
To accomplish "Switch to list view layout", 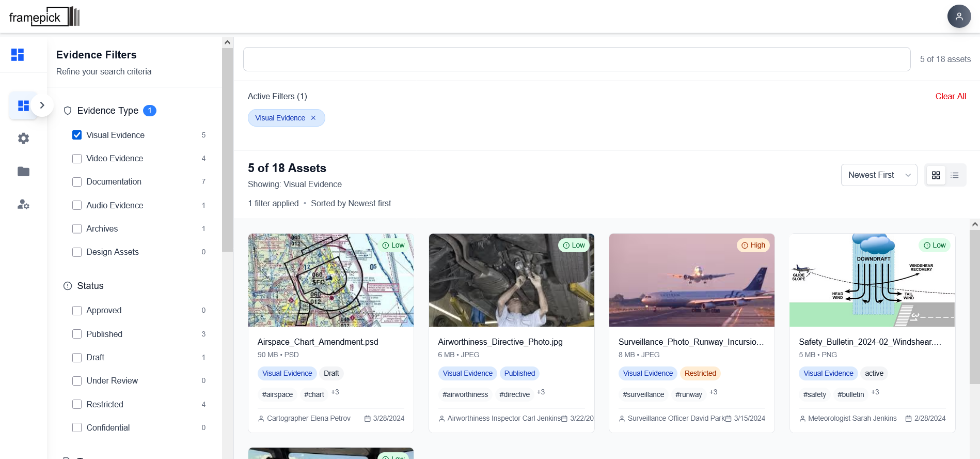I will [955, 175].
